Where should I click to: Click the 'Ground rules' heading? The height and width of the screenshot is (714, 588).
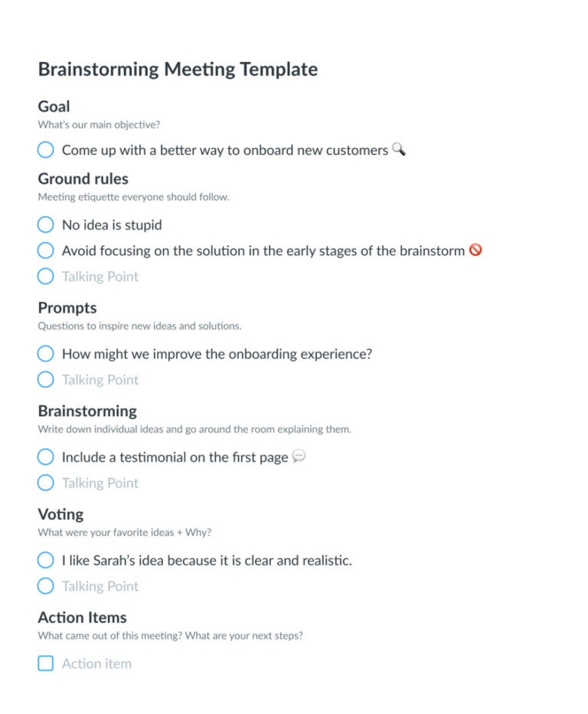83,178
